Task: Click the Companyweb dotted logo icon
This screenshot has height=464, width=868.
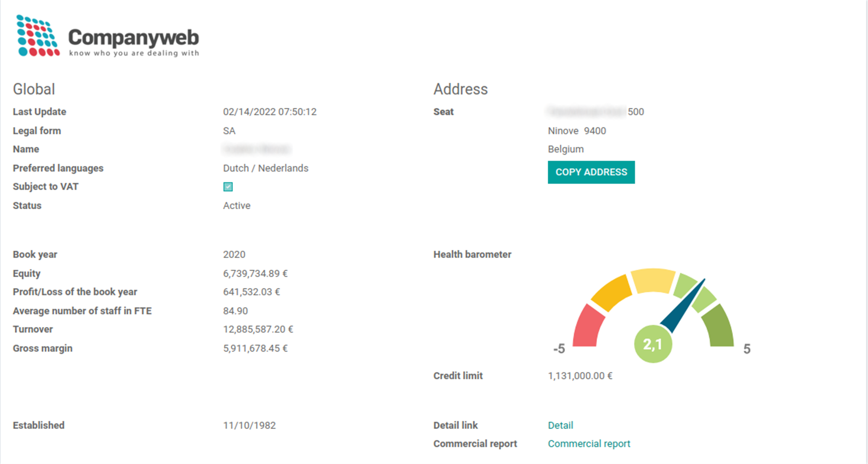Action: 38,36
